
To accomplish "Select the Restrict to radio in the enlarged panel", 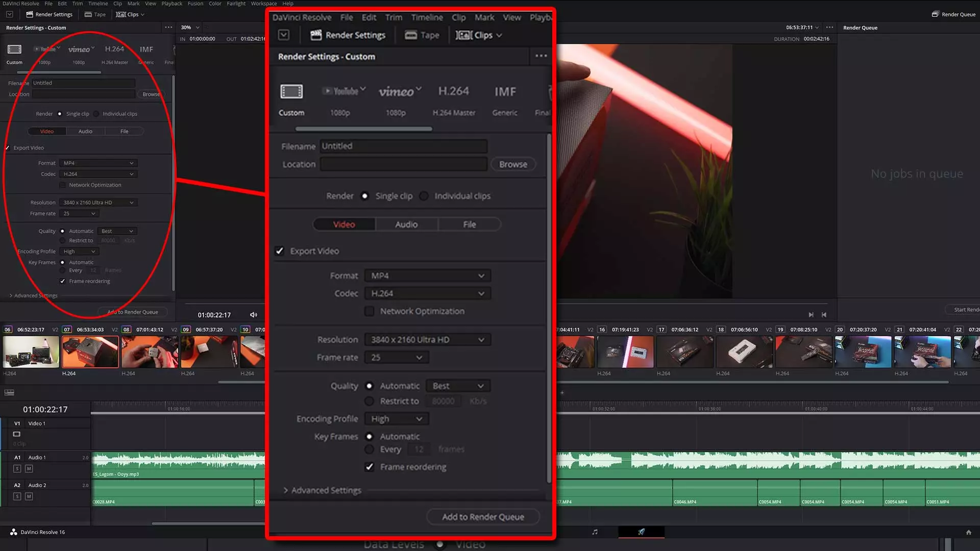I will (x=369, y=402).
